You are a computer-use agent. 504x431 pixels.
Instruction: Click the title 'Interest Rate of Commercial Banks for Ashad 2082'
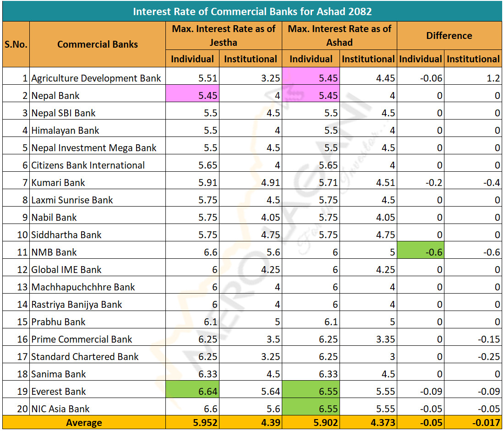[x=252, y=11]
